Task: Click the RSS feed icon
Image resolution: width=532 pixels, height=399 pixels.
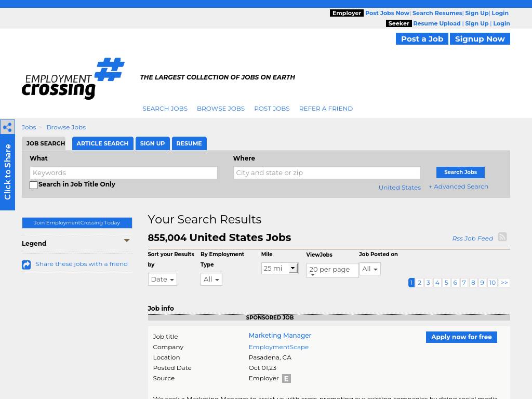Action: 502,237
